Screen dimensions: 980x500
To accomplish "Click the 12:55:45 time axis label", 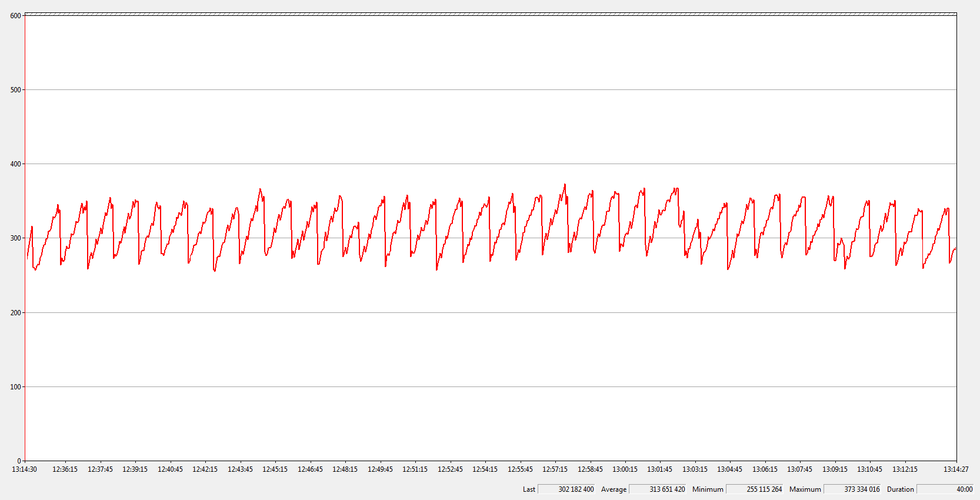I will pos(521,469).
